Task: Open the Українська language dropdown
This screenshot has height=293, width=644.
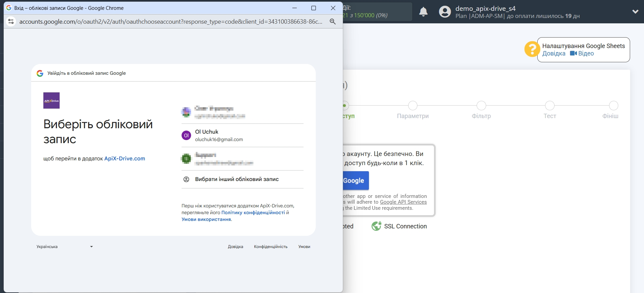Action: pyautogui.click(x=64, y=247)
